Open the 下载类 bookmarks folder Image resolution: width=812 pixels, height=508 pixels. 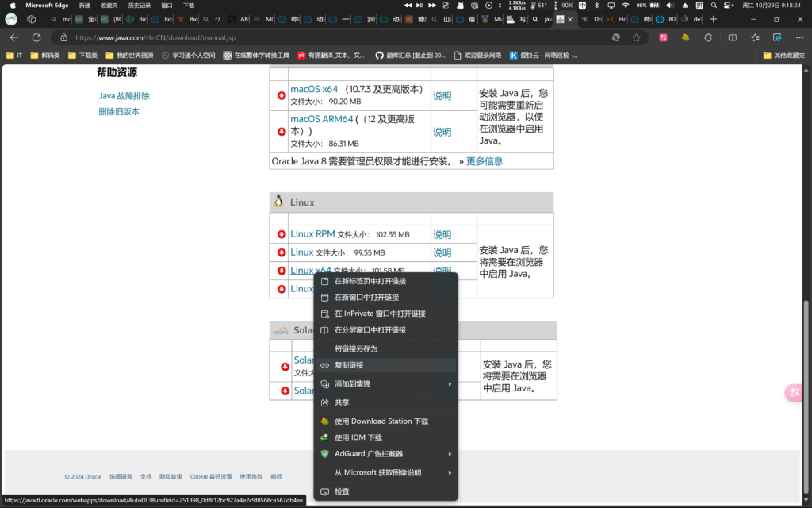[x=82, y=56]
